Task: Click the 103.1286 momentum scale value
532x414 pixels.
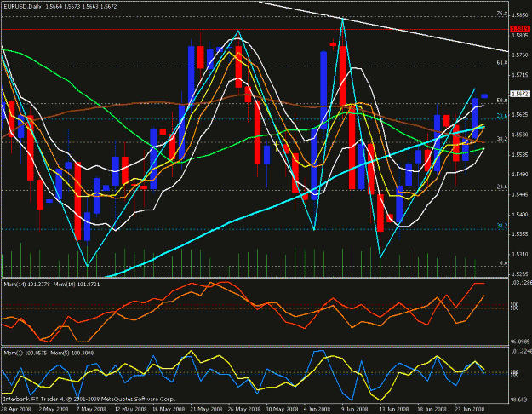Action: click(x=521, y=283)
